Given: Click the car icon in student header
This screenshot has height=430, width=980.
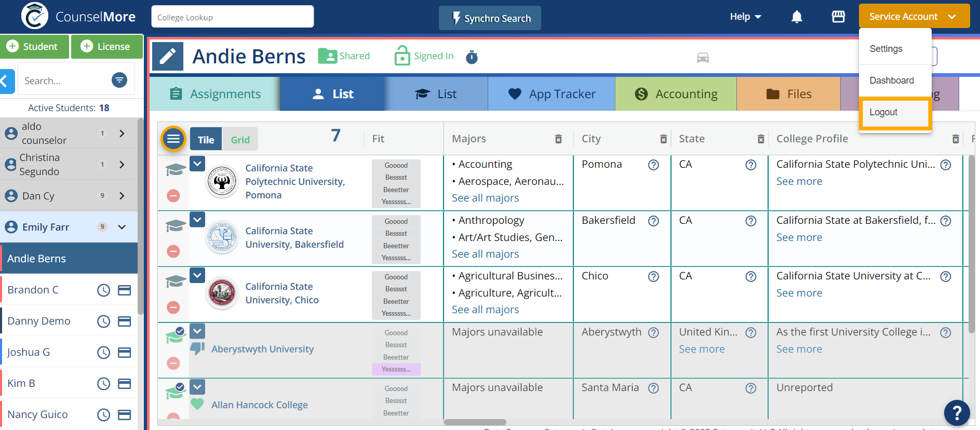Looking at the screenshot, I should pyautogui.click(x=703, y=58).
